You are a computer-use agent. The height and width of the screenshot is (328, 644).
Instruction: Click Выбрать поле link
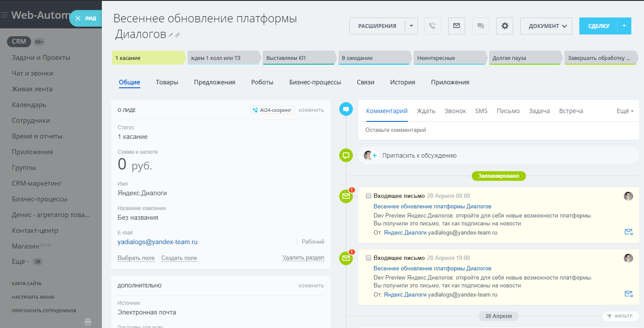136,258
